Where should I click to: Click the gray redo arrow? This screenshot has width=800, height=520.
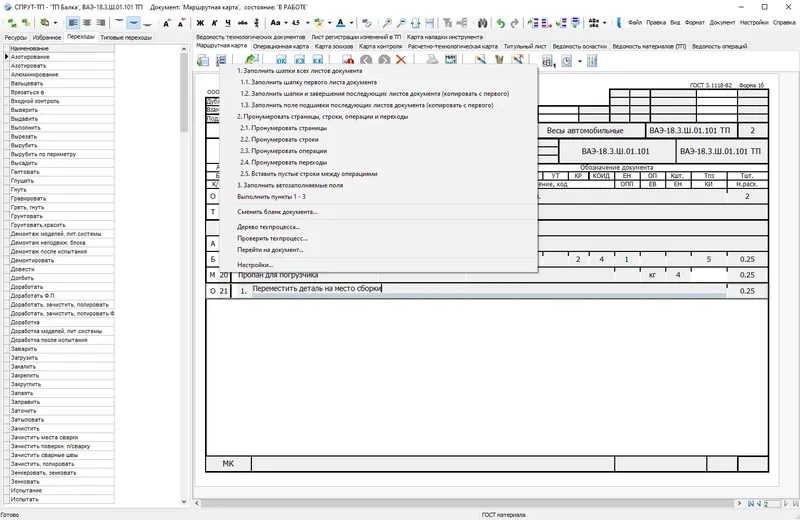pos(514,23)
